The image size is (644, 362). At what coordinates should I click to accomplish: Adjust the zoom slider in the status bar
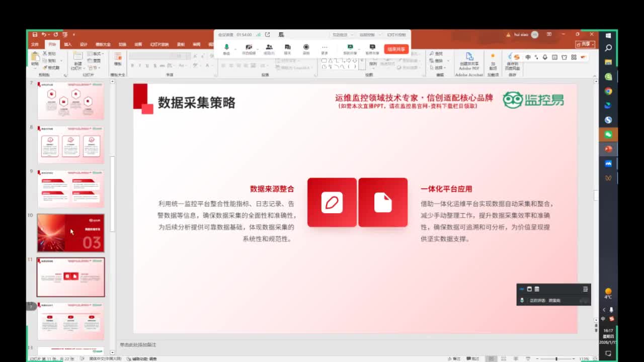pos(556,359)
